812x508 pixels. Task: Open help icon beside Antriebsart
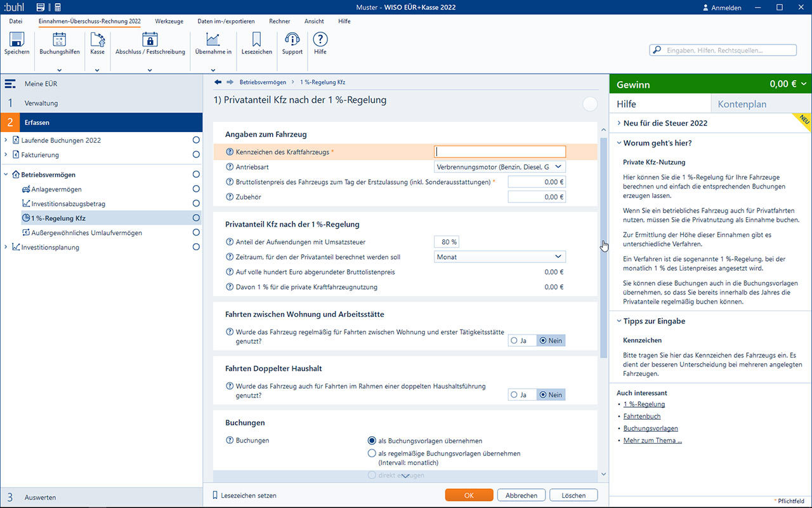[x=230, y=167]
